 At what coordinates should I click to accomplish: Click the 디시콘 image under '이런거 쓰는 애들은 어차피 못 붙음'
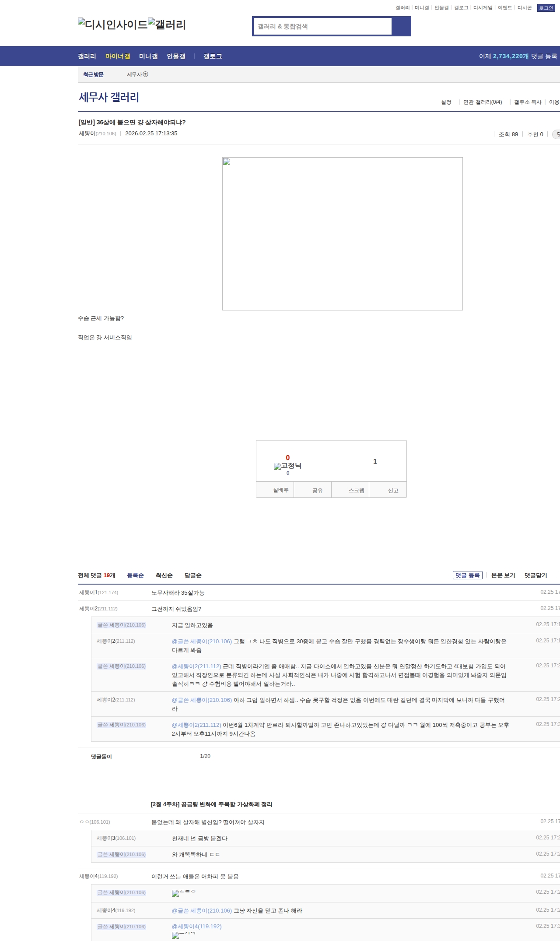[x=184, y=892]
